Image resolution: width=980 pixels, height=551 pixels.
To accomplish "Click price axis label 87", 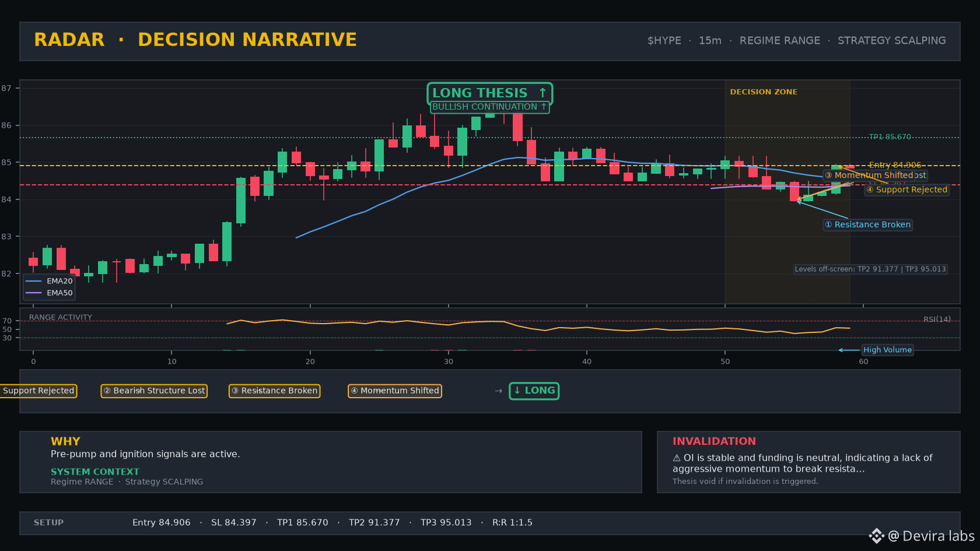I will coord(6,88).
